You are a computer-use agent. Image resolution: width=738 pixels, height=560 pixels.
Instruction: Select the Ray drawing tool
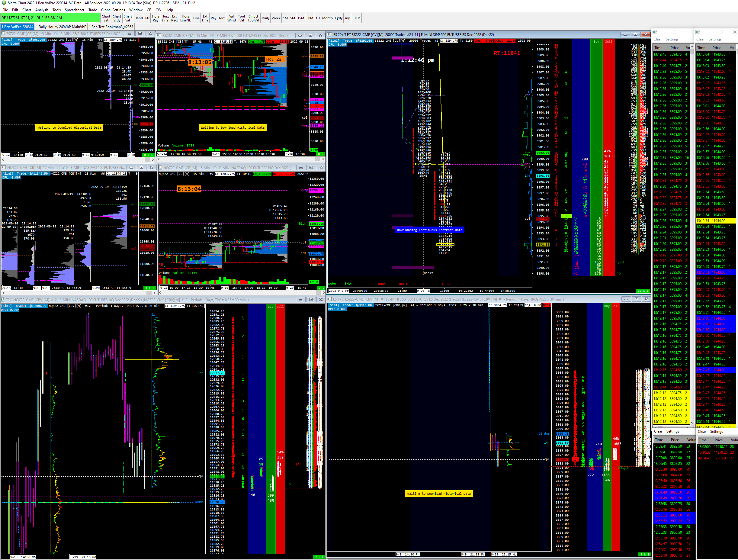213,18
